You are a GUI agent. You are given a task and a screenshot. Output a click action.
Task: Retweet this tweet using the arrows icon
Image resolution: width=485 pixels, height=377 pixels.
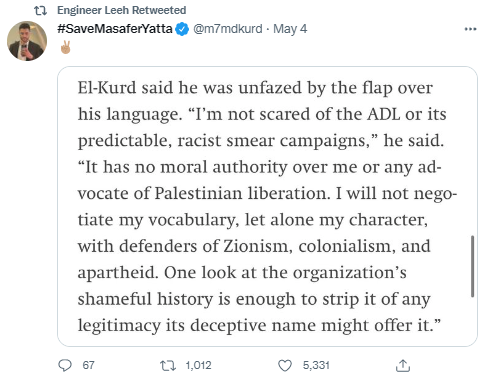point(168,366)
